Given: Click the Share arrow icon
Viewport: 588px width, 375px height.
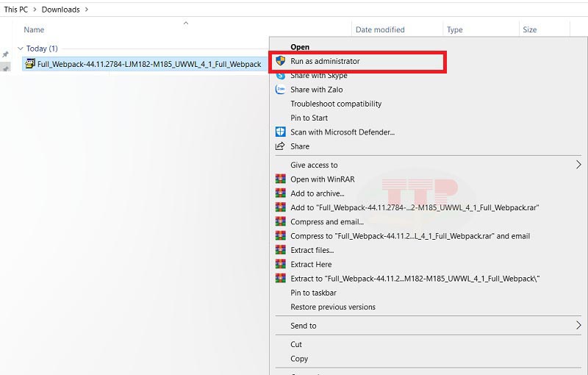Looking at the screenshot, I should click(x=280, y=146).
